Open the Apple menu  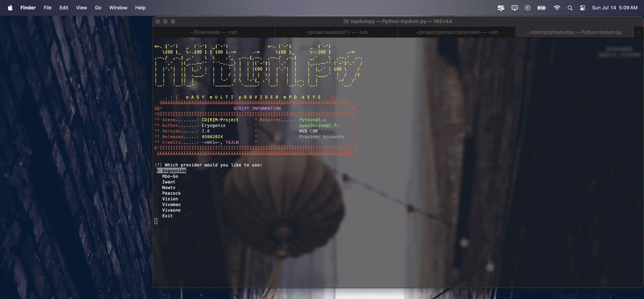pos(10,8)
